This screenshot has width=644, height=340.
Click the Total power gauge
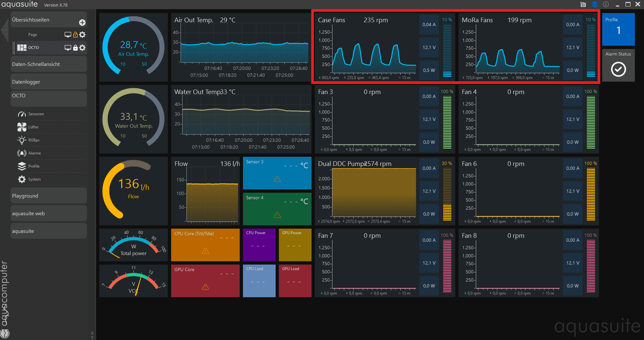tap(134, 245)
